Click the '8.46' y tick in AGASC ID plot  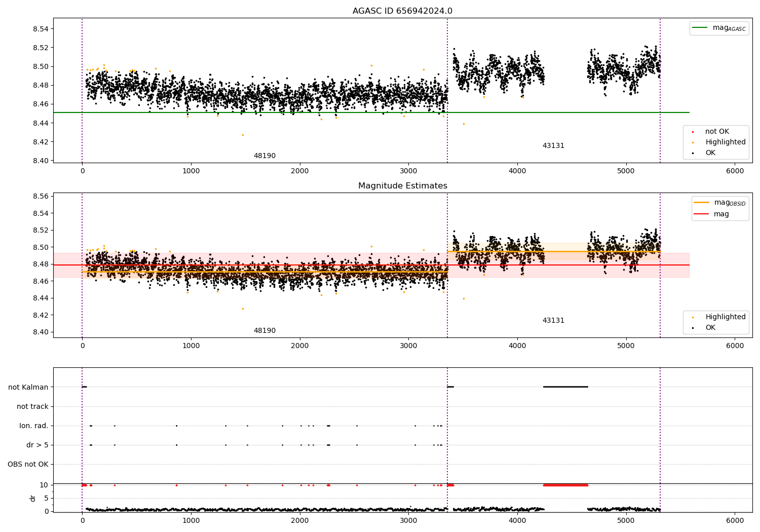pyautogui.click(x=41, y=104)
